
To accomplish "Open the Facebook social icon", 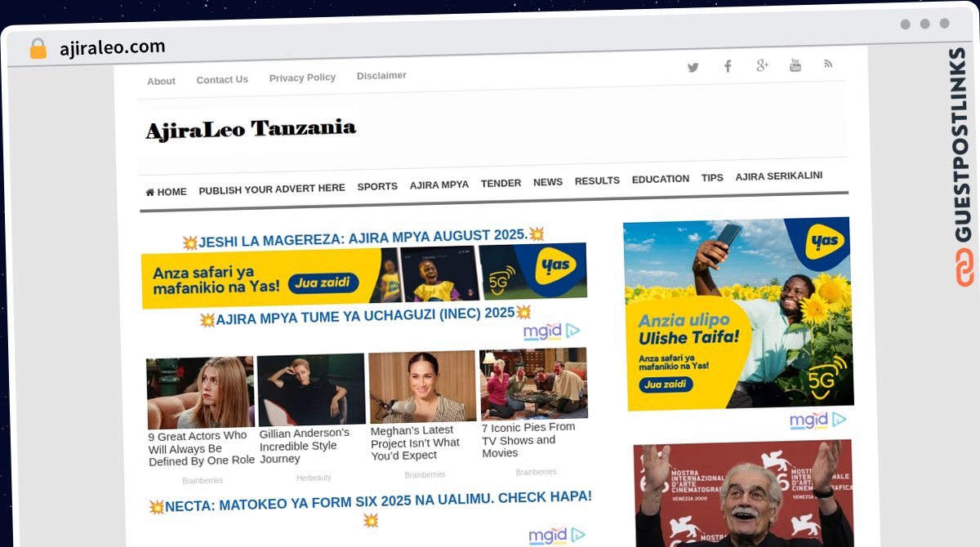I will click(728, 66).
